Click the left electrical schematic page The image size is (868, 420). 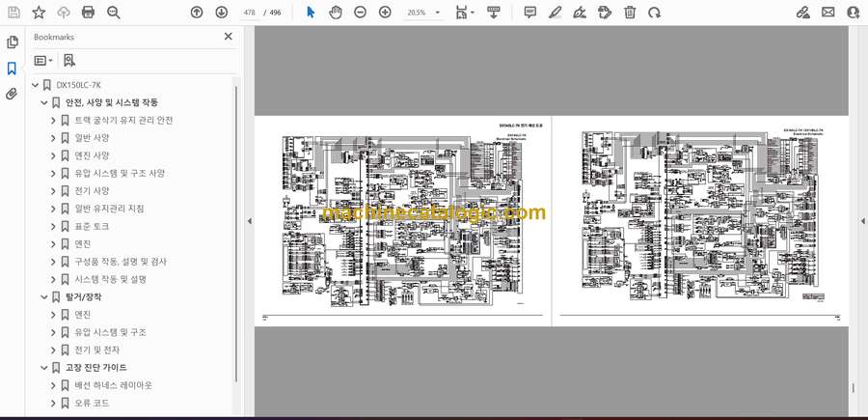pos(403,221)
